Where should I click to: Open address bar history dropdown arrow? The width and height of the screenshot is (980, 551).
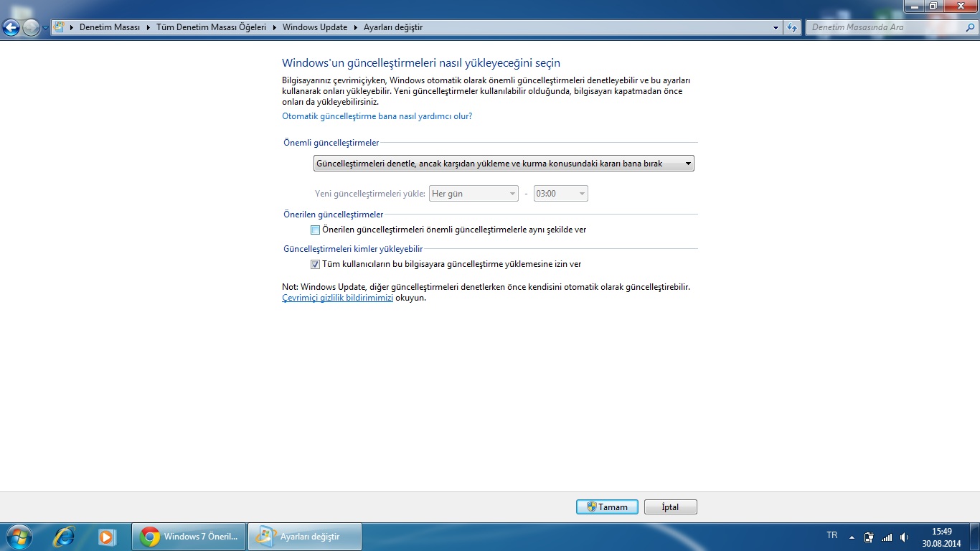(776, 27)
